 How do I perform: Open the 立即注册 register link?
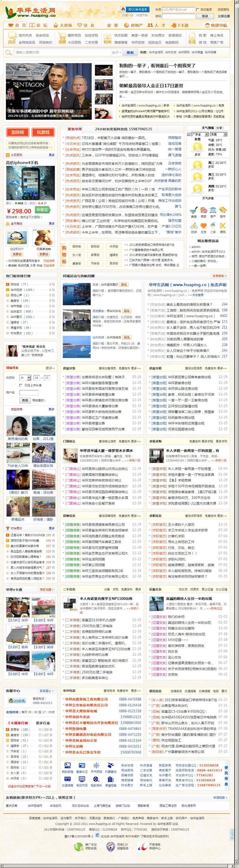pyautogui.click(x=223, y=16)
